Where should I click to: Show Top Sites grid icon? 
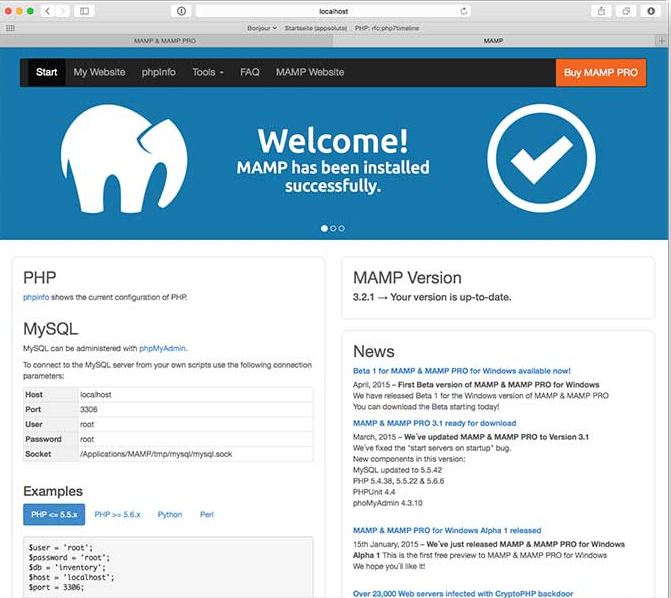tap(10, 28)
